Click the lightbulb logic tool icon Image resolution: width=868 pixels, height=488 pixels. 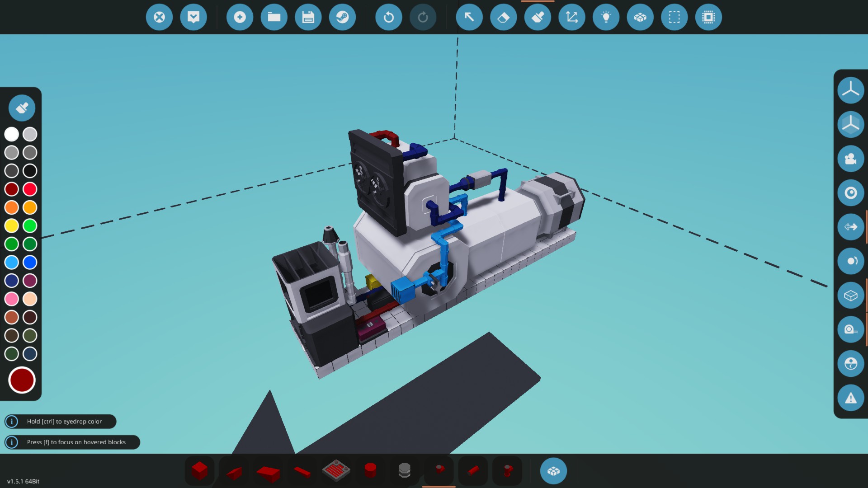tap(606, 17)
